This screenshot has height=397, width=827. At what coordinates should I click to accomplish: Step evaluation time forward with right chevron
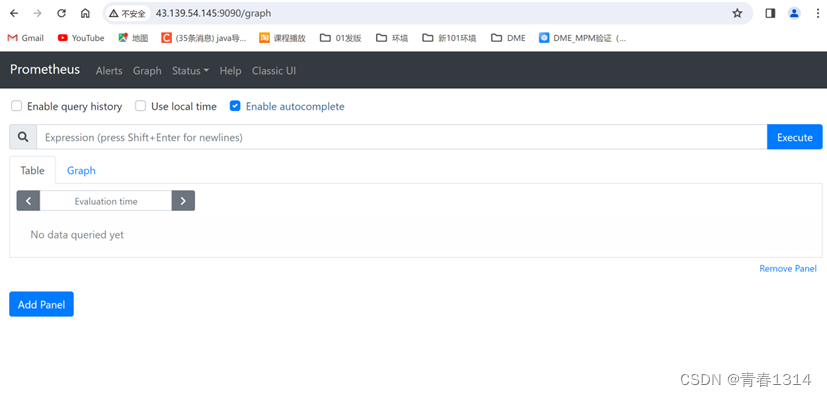click(183, 201)
